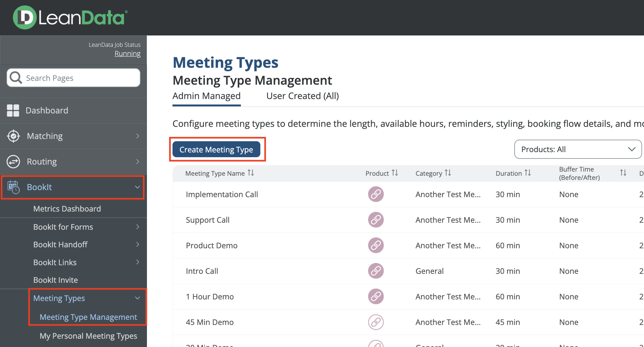Expand BookIt Handoff submenu chevron
The width and height of the screenshot is (644, 347).
click(138, 244)
